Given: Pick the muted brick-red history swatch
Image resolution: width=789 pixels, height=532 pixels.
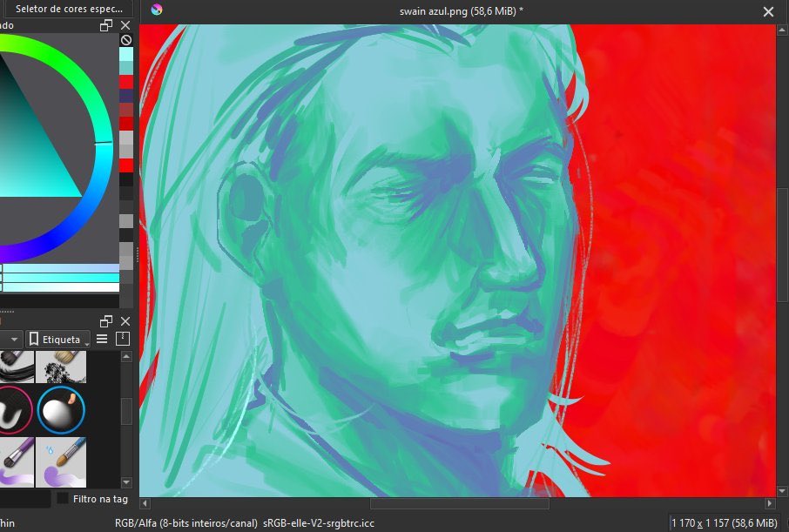Looking at the screenshot, I should (126, 110).
